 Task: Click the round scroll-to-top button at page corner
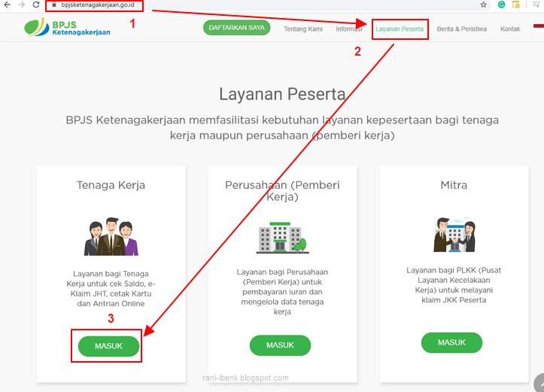pyautogui.click(x=539, y=383)
